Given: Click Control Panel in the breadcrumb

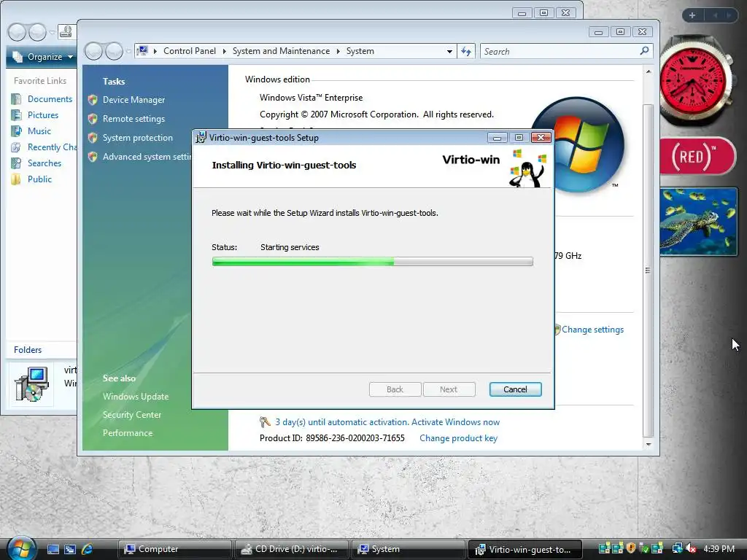Looking at the screenshot, I should point(189,51).
